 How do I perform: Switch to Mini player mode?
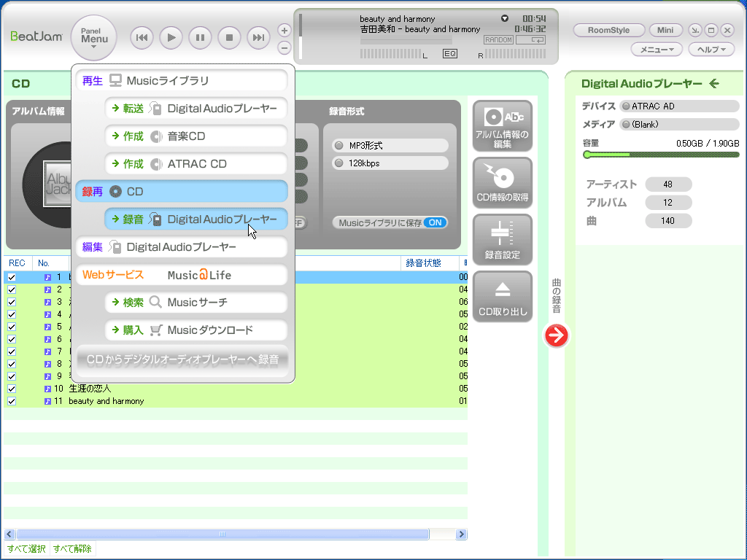click(665, 30)
